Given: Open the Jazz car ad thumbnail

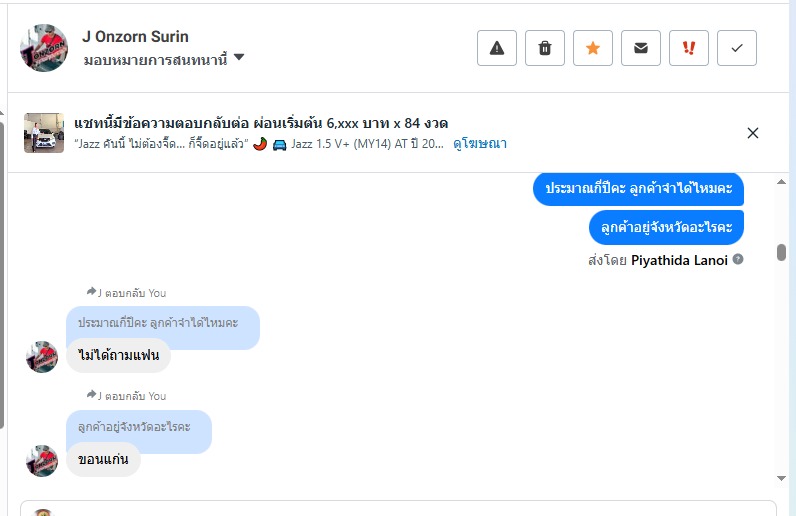Looking at the screenshot, I should click(44, 132).
